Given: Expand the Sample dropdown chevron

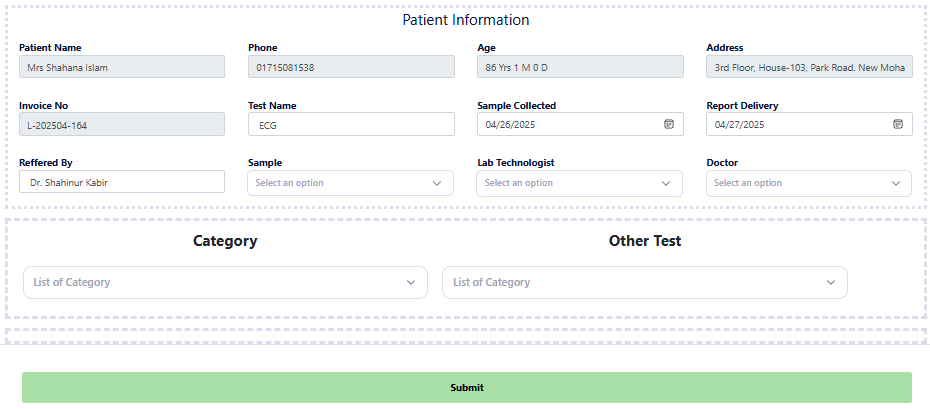Looking at the screenshot, I should click(437, 183).
